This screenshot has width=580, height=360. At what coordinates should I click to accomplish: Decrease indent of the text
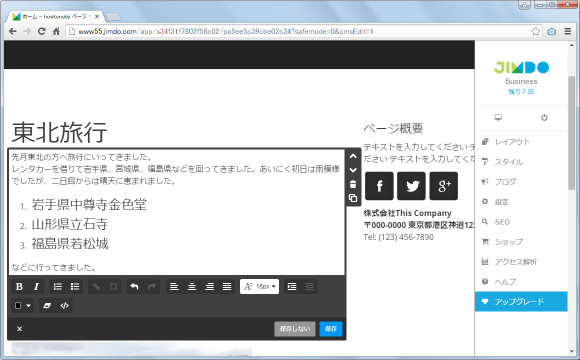point(309,287)
